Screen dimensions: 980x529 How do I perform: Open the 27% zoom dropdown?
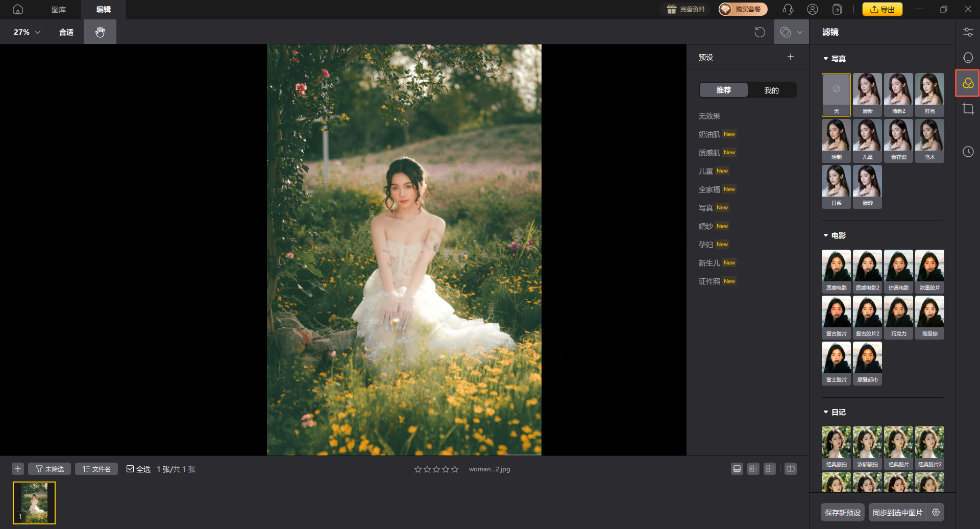tap(27, 32)
